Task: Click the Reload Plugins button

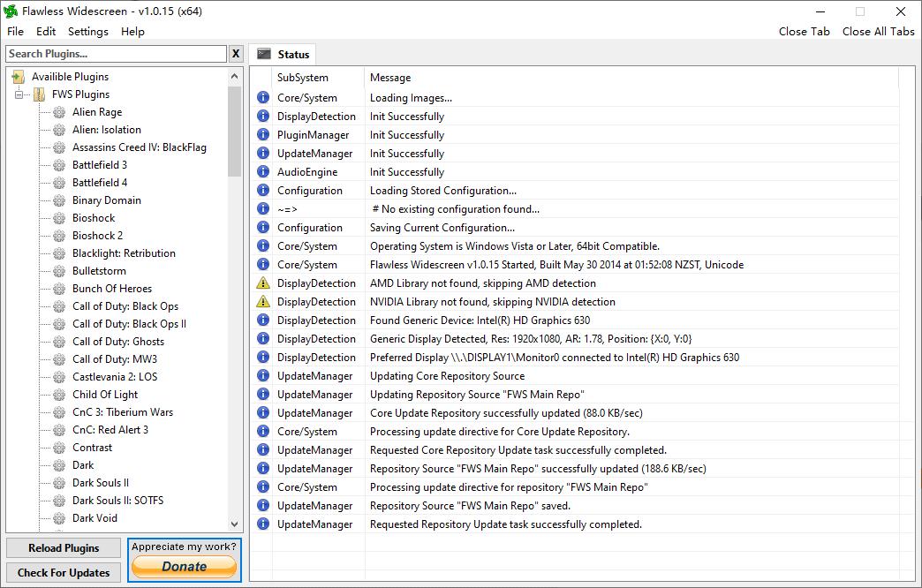Action: coord(64,548)
